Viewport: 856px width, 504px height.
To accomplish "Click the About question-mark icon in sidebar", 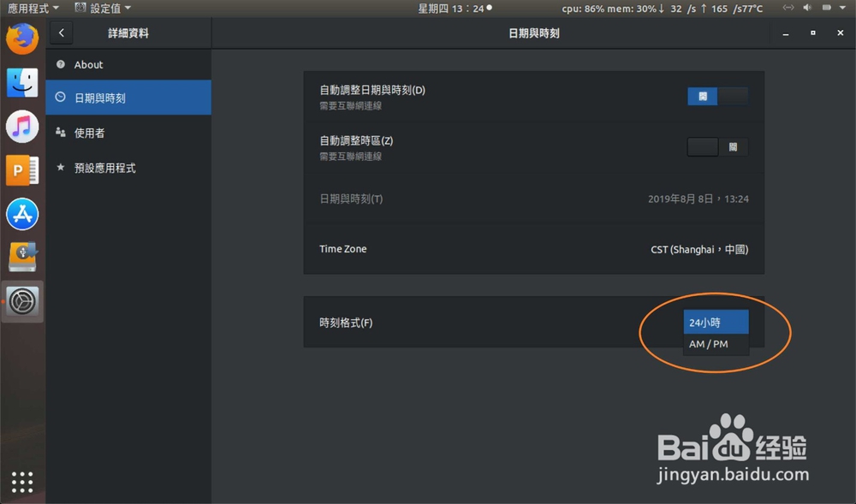I will tap(61, 64).
